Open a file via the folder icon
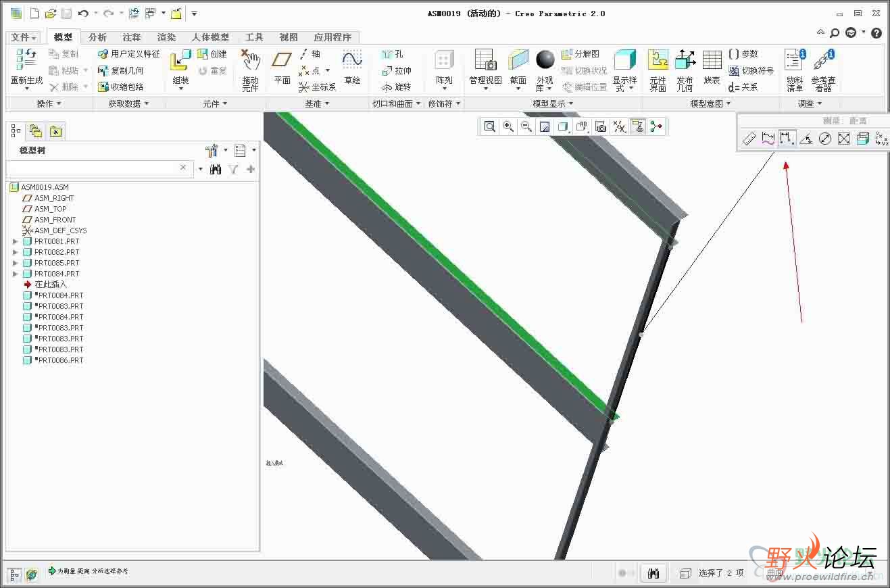The width and height of the screenshot is (890, 588). pyautogui.click(x=51, y=14)
